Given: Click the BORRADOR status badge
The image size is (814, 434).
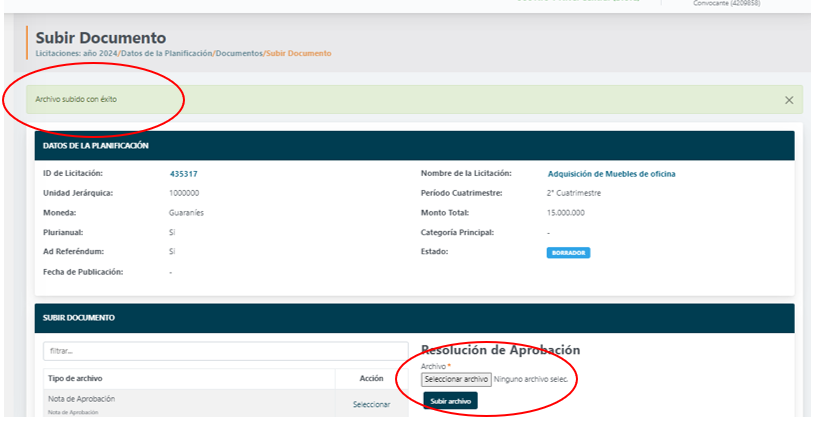Looking at the screenshot, I should [x=568, y=253].
